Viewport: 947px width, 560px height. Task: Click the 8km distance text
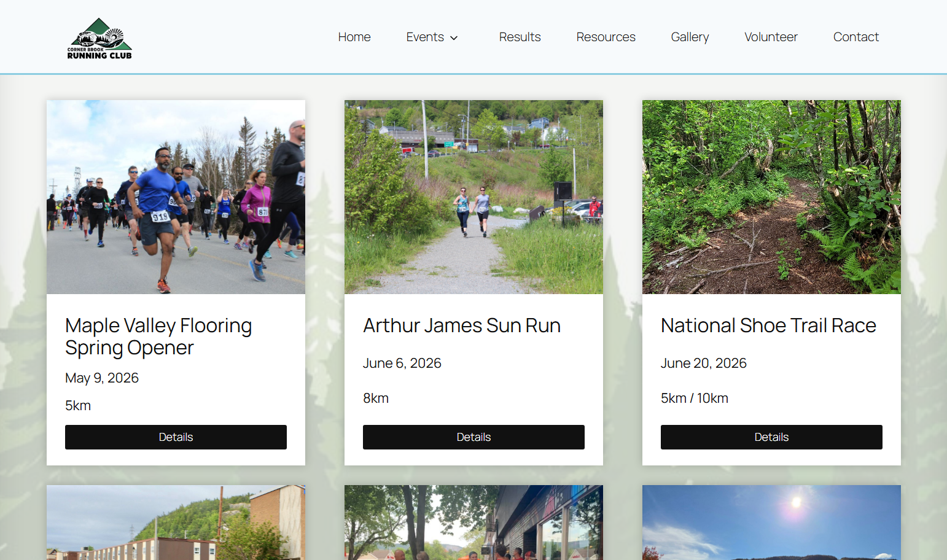(x=376, y=399)
